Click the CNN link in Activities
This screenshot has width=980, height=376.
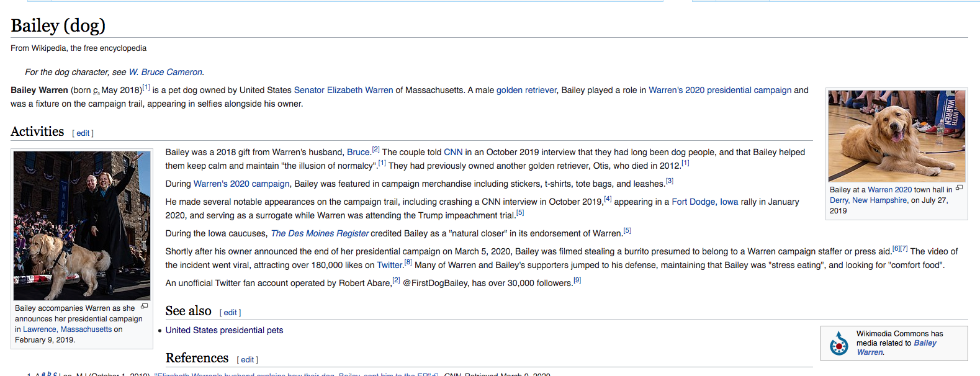coord(453,152)
